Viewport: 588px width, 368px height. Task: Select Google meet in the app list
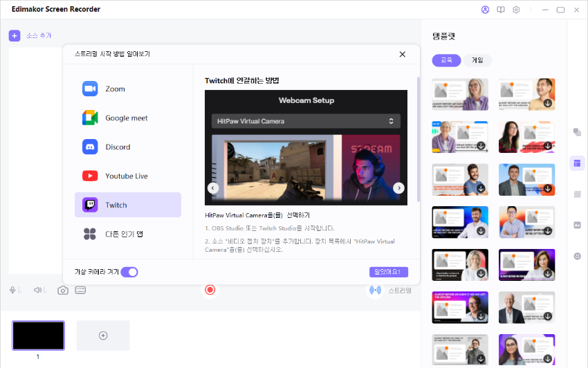(128, 118)
